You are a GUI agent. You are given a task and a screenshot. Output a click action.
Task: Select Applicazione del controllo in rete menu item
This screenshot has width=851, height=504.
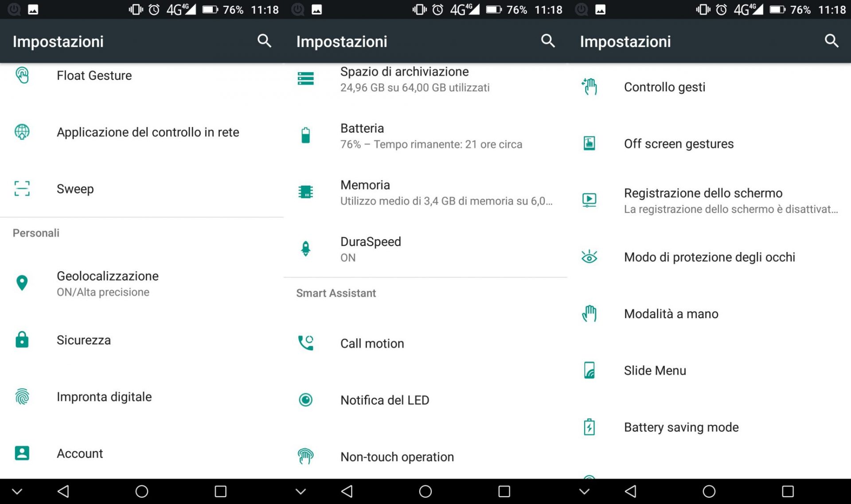[x=142, y=132]
